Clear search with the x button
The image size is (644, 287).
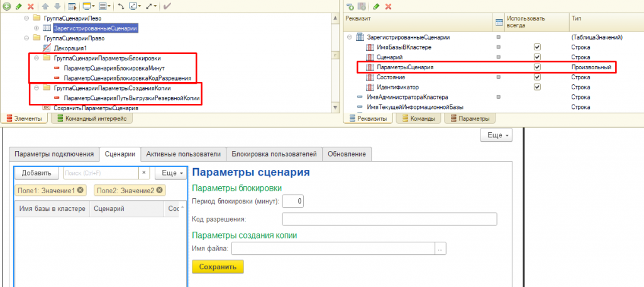[x=144, y=173]
